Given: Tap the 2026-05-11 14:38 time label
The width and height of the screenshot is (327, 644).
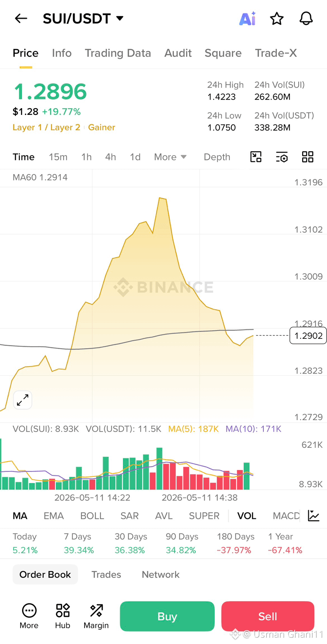Looking at the screenshot, I should point(199,498).
